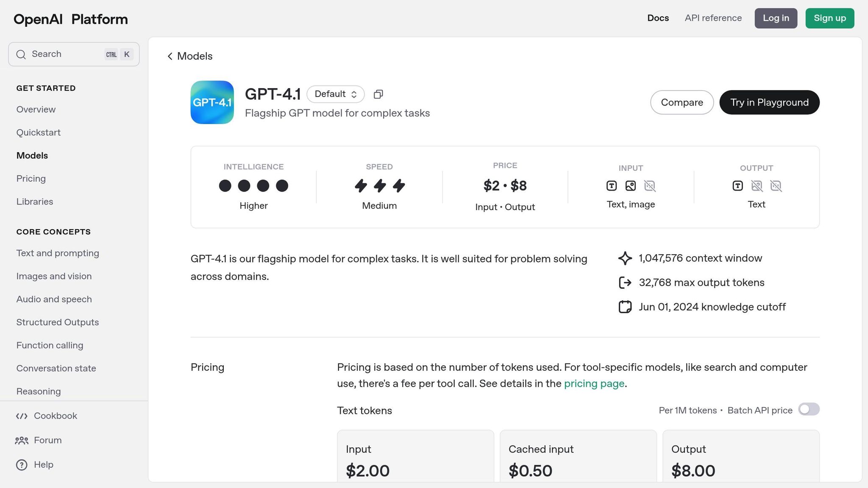Select Pricing in the sidebar

[31, 179]
